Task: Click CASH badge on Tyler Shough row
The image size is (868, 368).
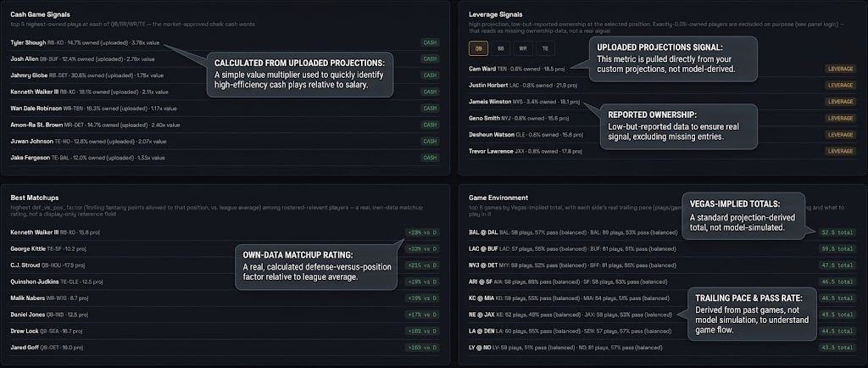Action: (x=430, y=42)
